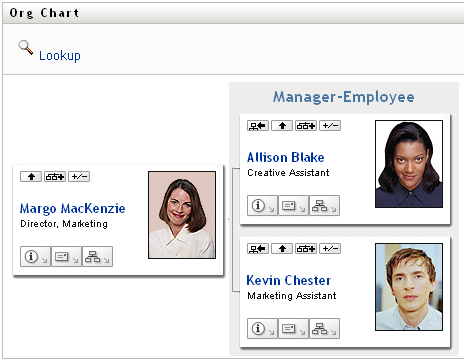Choose org chart relationship on Margo MacKenzie's card

point(55,177)
